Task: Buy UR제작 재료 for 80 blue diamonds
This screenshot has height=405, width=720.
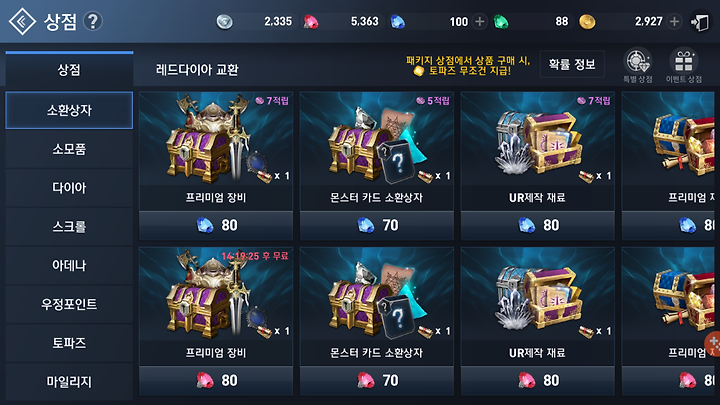Action: click(x=538, y=225)
